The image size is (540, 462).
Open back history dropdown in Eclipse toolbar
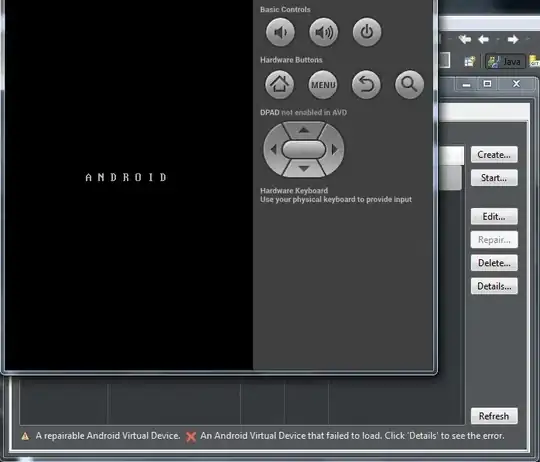point(498,40)
